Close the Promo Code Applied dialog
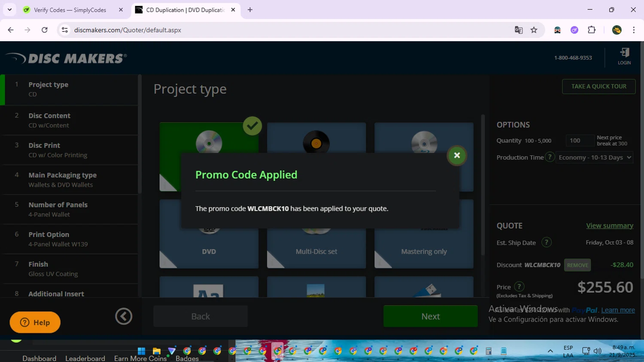 (457, 155)
